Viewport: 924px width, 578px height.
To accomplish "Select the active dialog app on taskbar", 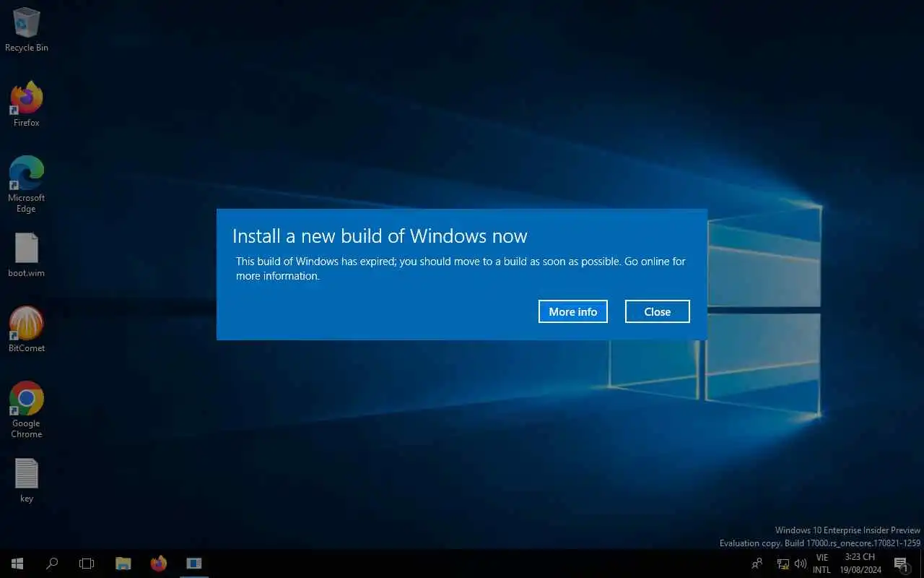I will [x=193, y=564].
